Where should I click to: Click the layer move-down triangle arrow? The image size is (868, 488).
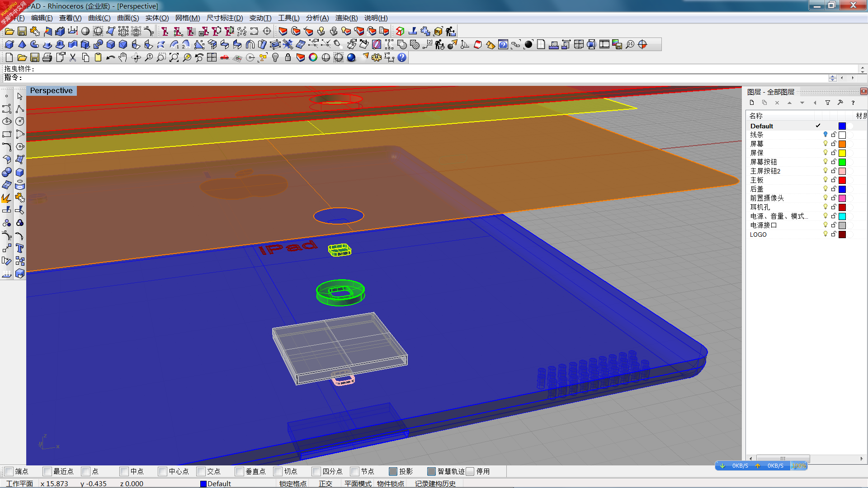click(802, 103)
